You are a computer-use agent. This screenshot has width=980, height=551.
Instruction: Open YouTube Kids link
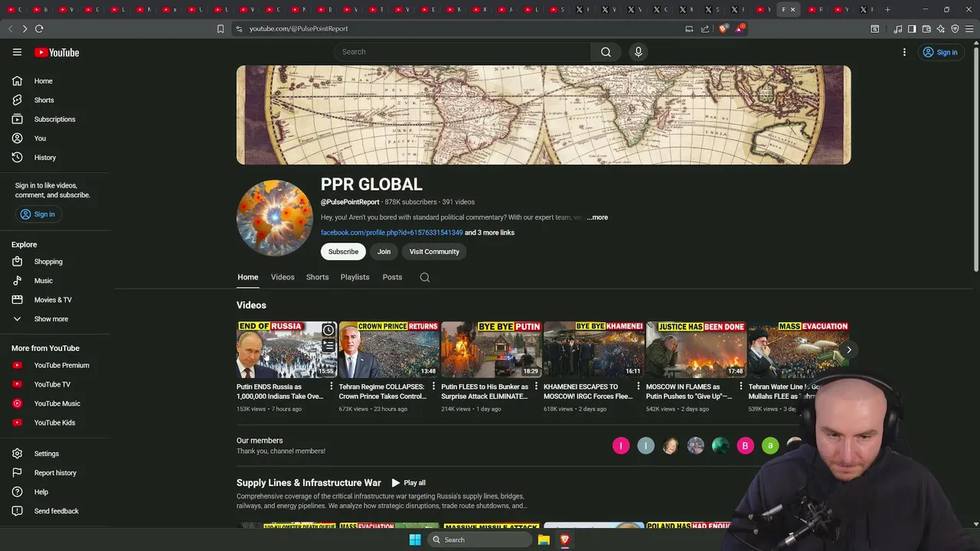click(55, 422)
